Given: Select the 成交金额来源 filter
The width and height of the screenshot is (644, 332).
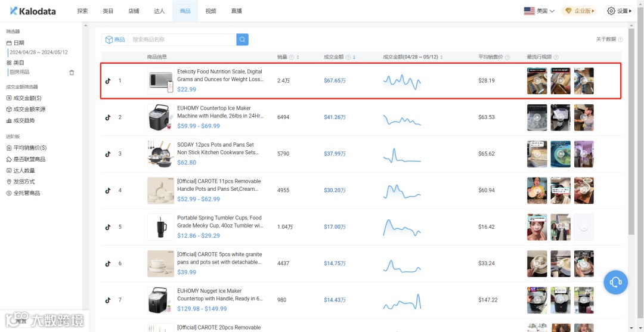Looking at the screenshot, I should coord(26,110).
